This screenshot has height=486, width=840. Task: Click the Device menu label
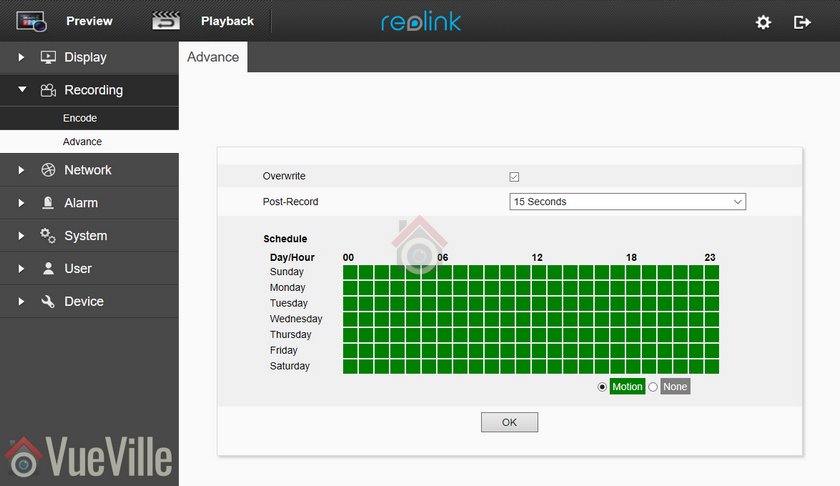coord(84,302)
